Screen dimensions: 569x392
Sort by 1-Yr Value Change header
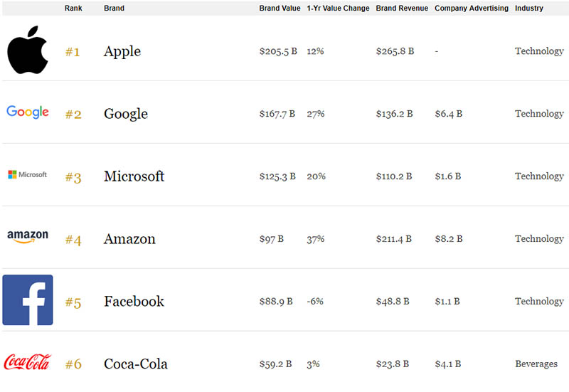point(338,9)
